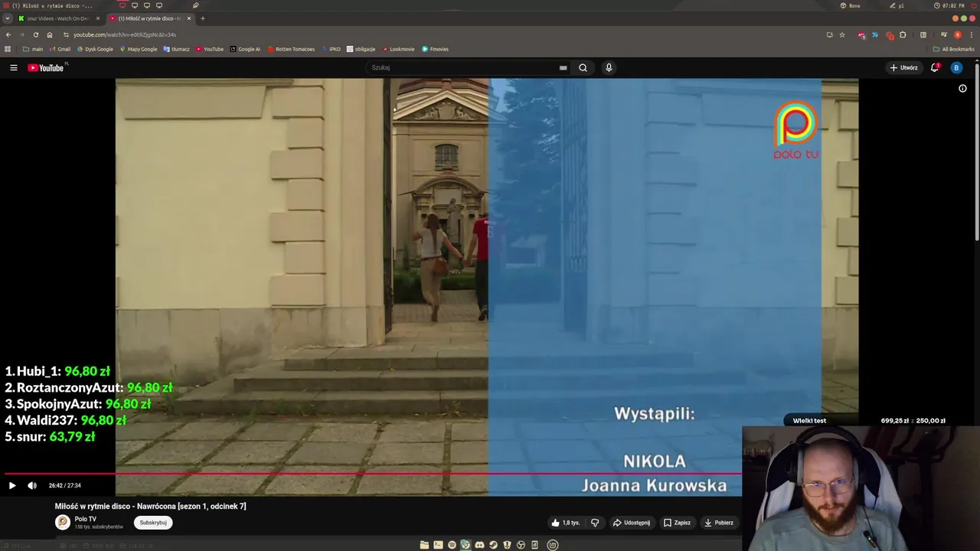The height and width of the screenshot is (551, 980).
Task: Save video with Zapisz button
Action: pos(677,523)
